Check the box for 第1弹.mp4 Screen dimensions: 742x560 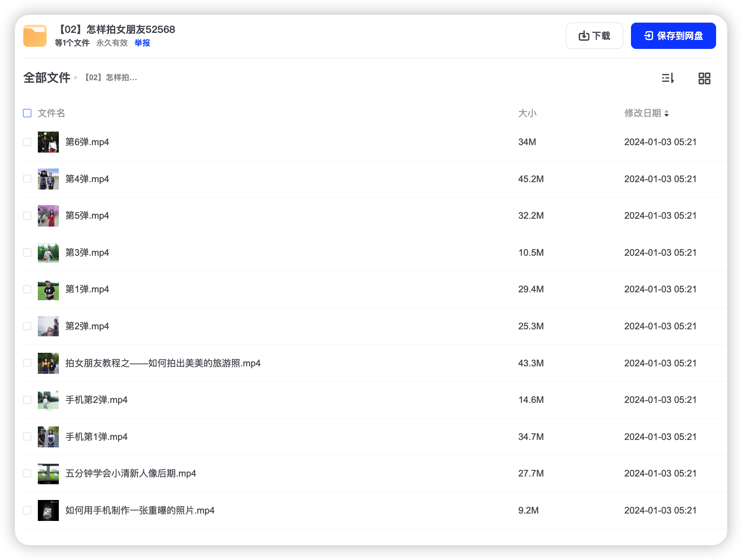27,289
